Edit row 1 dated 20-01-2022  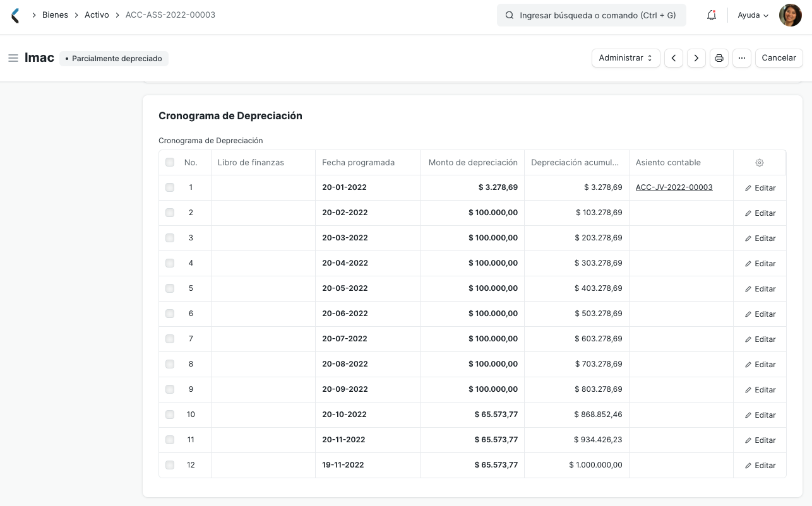coord(760,188)
